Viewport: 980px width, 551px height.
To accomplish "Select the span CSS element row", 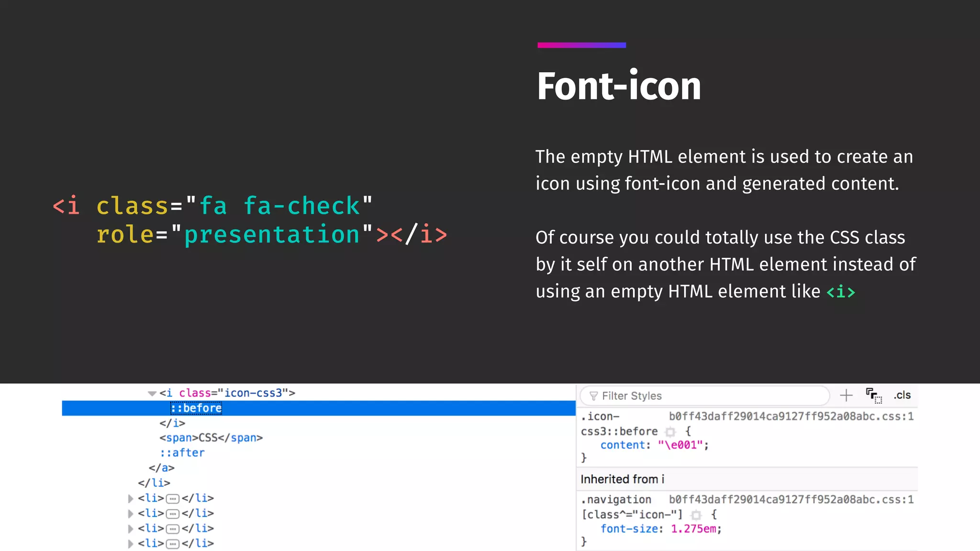I will tap(211, 438).
